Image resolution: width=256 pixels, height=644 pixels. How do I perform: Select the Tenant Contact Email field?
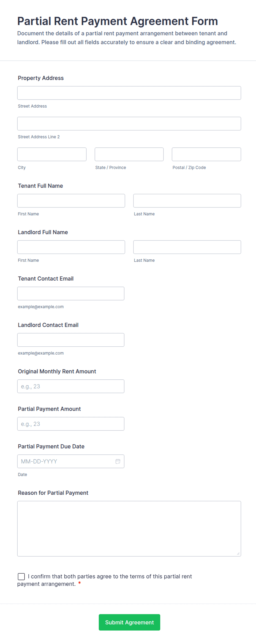(71, 294)
